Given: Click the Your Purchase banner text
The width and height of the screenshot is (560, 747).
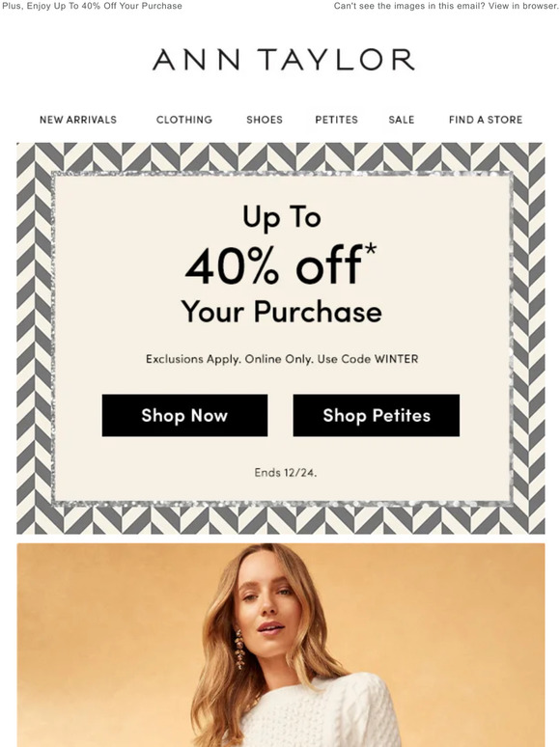Looking at the screenshot, I should pyautogui.click(x=281, y=312).
